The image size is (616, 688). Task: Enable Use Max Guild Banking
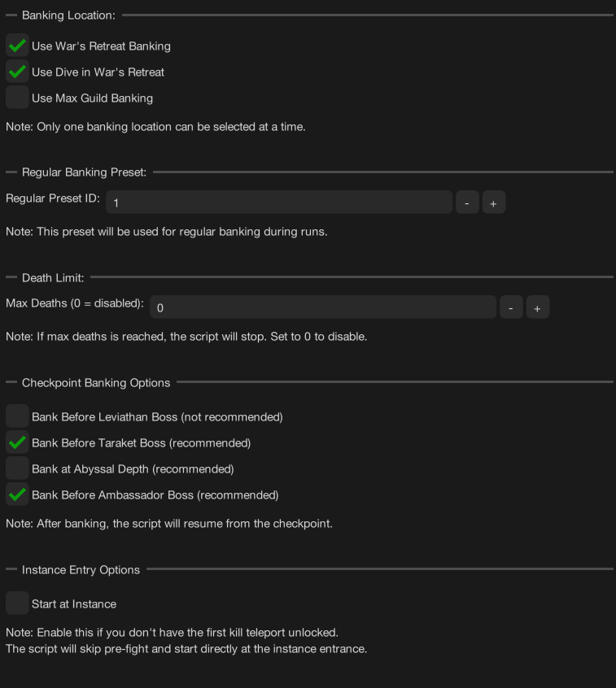[17, 98]
